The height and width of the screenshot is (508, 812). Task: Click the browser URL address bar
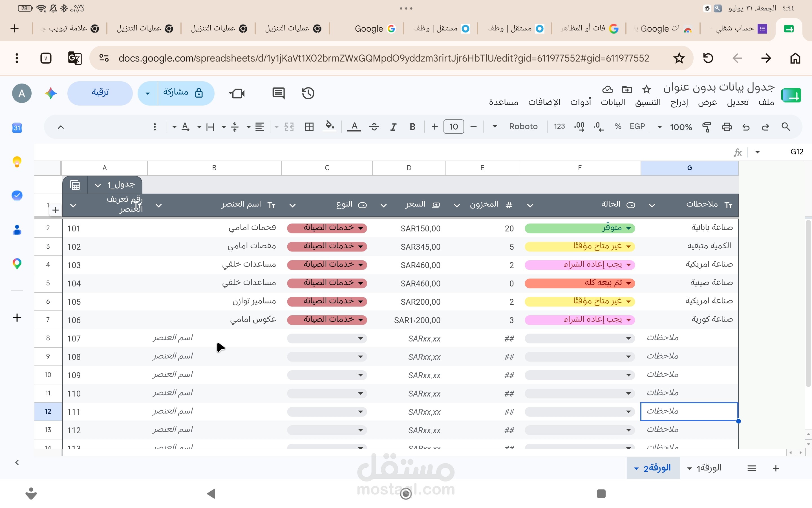[383, 58]
